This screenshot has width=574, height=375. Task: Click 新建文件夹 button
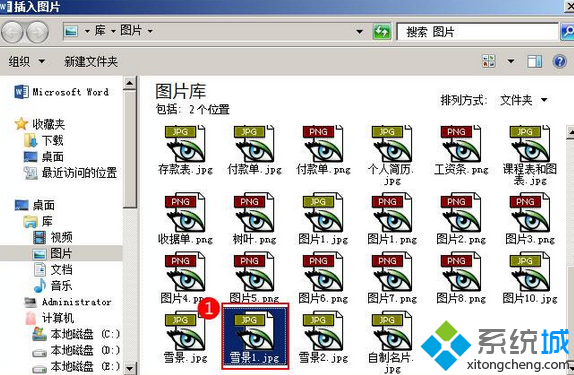(x=91, y=62)
